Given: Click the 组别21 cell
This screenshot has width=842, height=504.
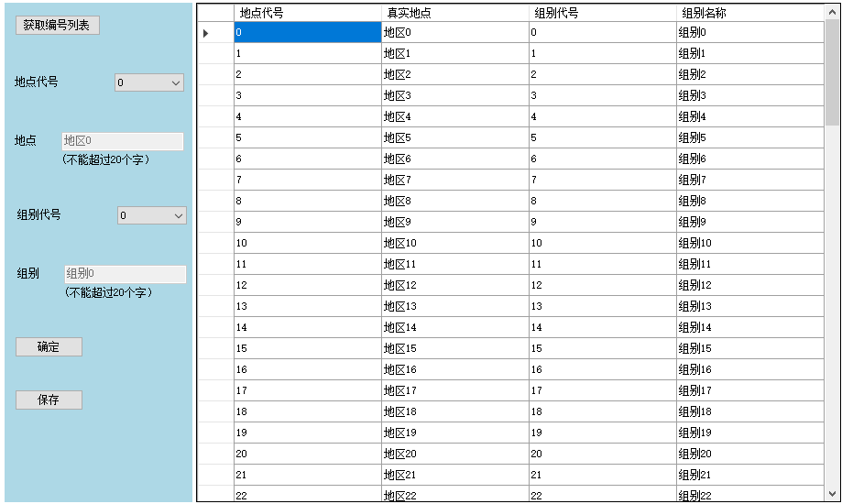Looking at the screenshot, I should click(749, 476).
